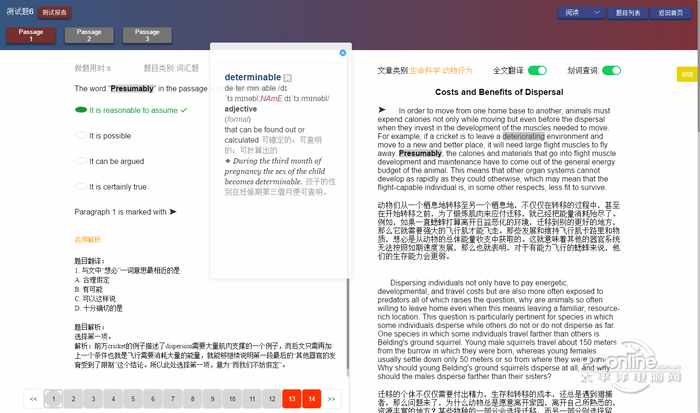Go to question 9
Image resolution: width=700 pixels, height=413 pixels.
click(212, 399)
